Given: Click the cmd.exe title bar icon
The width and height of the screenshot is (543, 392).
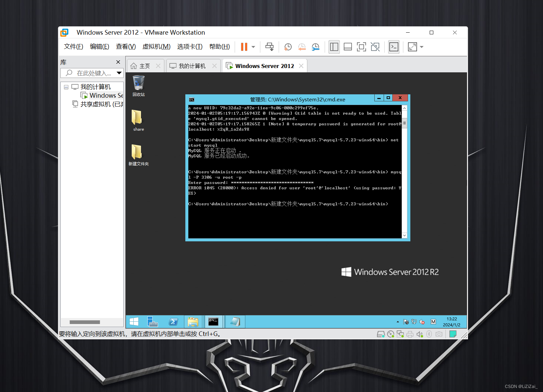Looking at the screenshot, I should 192,99.
